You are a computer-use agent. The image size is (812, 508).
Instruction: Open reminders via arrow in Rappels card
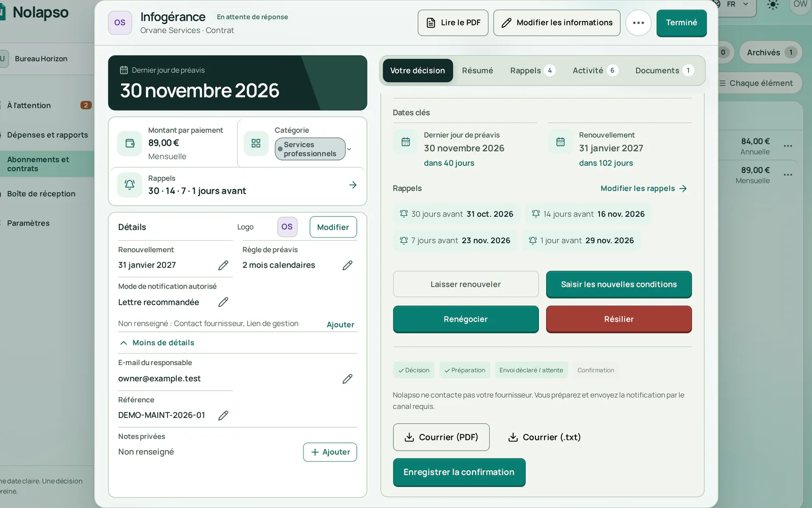pos(353,185)
